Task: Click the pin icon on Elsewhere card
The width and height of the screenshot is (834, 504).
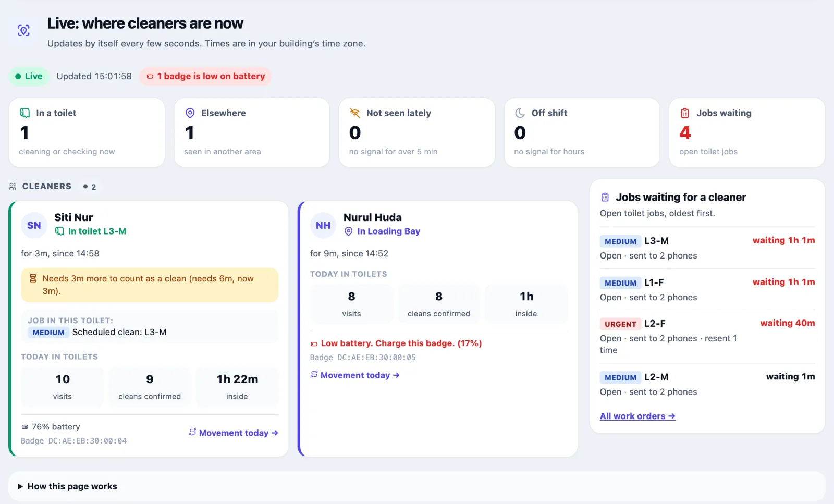Action: pos(190,113)
